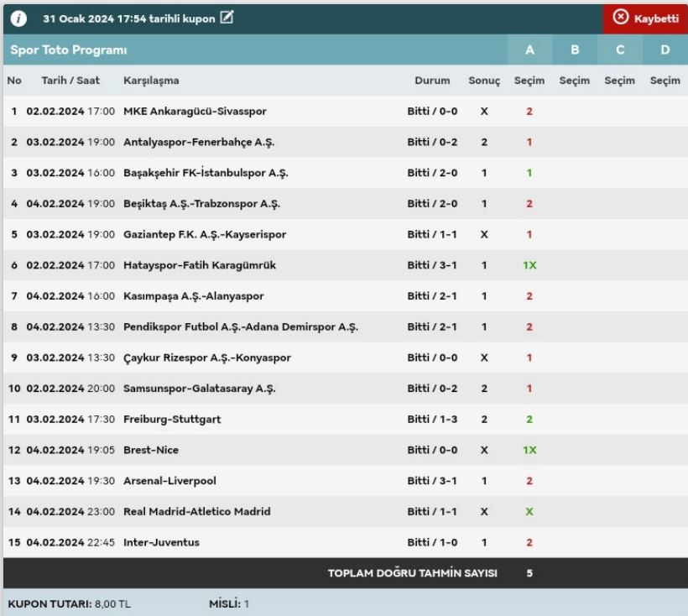The width and height of the screenshot is (688, 616).
Task: Click the Bitti / 1-3 status for Freiburg-Stuttgart
Action: [432, 420]
